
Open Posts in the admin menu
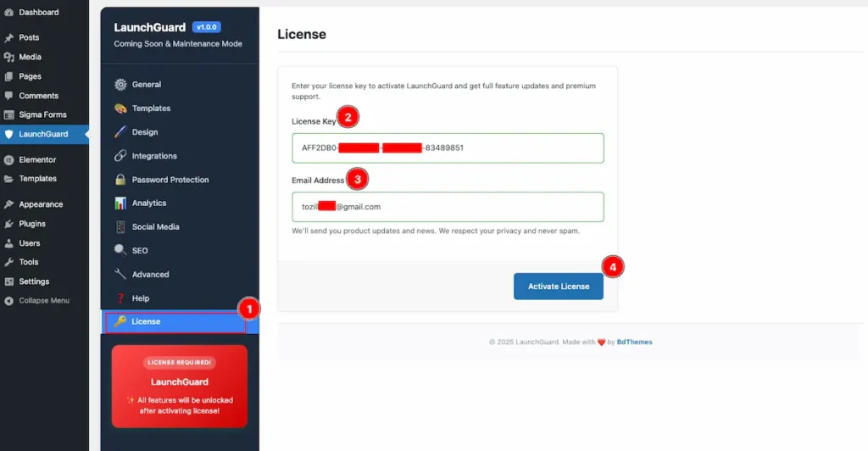click(44, 37)
